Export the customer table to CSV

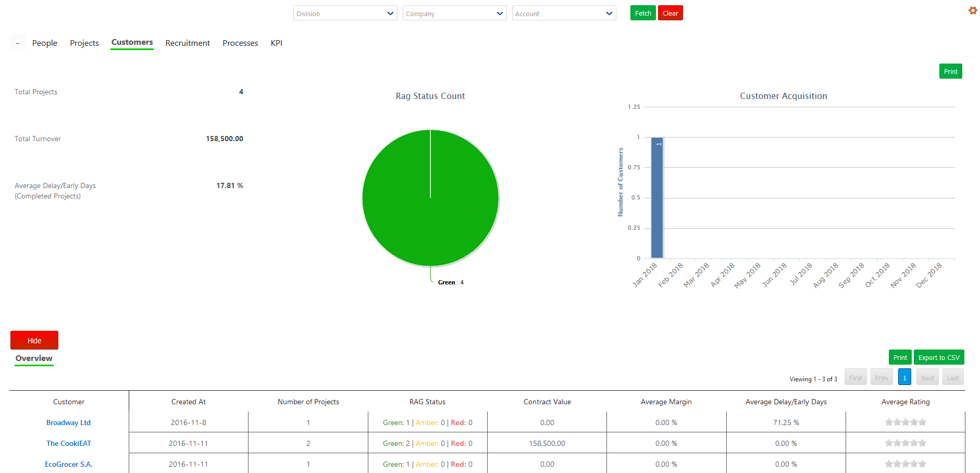(939, 357)
